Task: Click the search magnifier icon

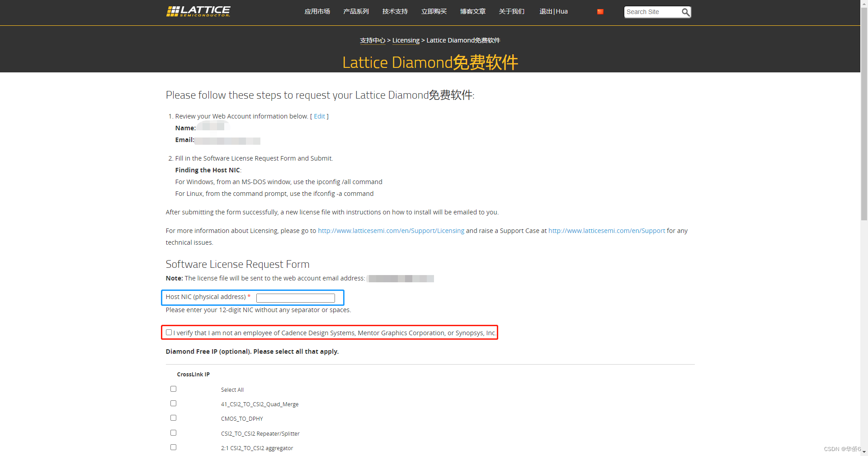Action: (685, 12)
